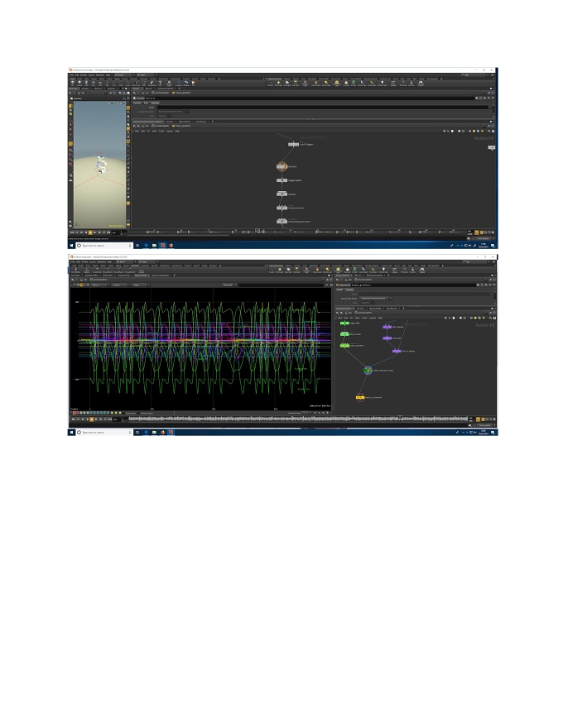Click highlighted play button in bottom playbar
The image size is (563, 728).
(x=92, y=419)
